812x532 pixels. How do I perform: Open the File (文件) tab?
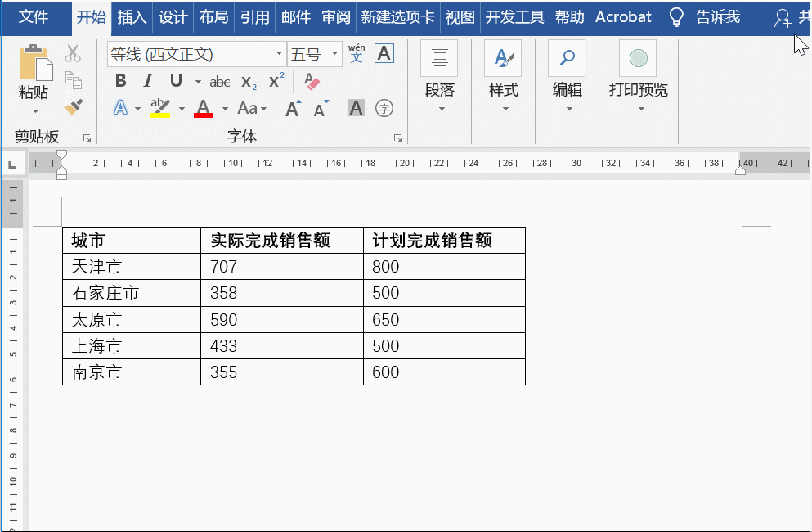34,17
